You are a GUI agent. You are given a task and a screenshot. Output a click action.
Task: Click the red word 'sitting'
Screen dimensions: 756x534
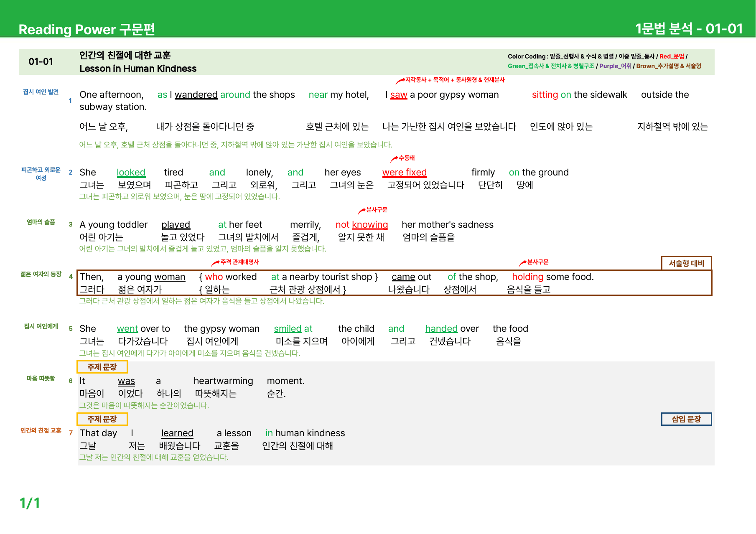pyautogui.click(x=545, y=95)
